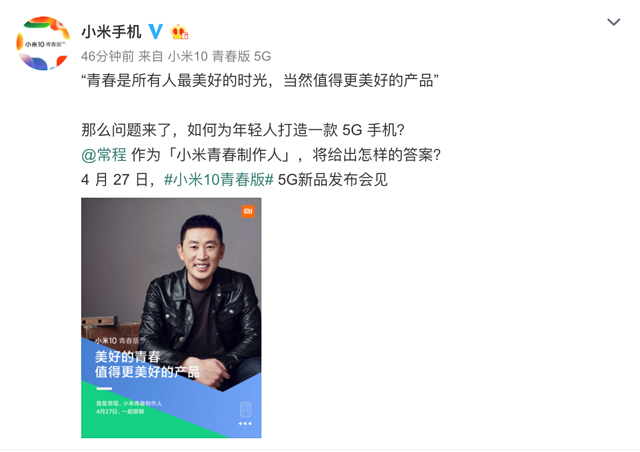Image resolution: width=640 pixels, height=452 pixels.
Task: Click the white dash under poster slogan
Action: [104, 388]
